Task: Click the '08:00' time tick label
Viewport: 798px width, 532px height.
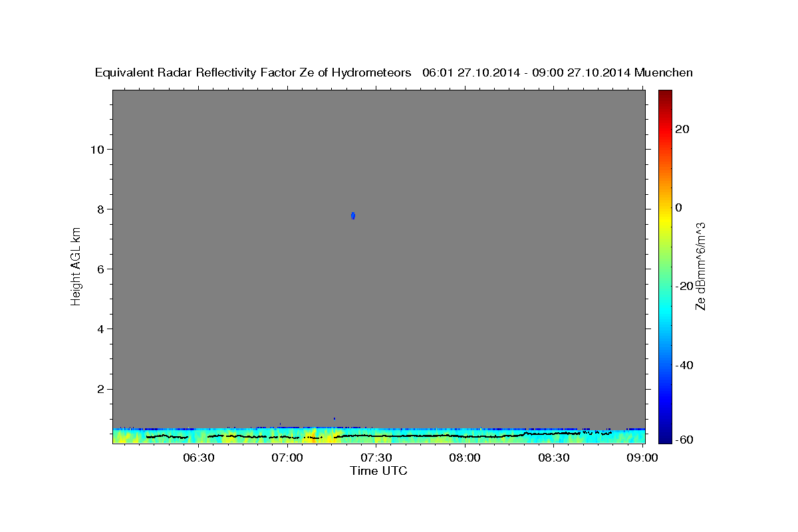Action: 465,458
